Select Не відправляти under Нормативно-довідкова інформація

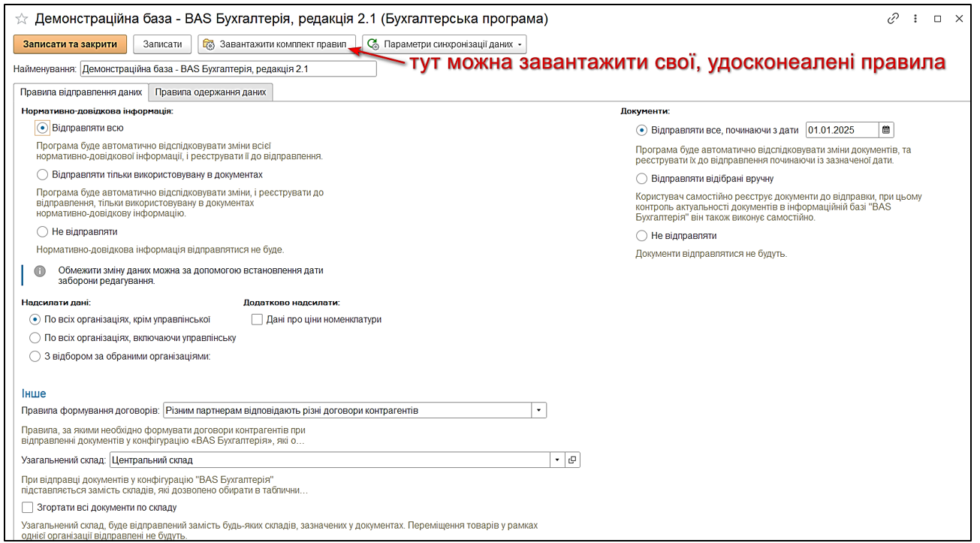[43, 232]
